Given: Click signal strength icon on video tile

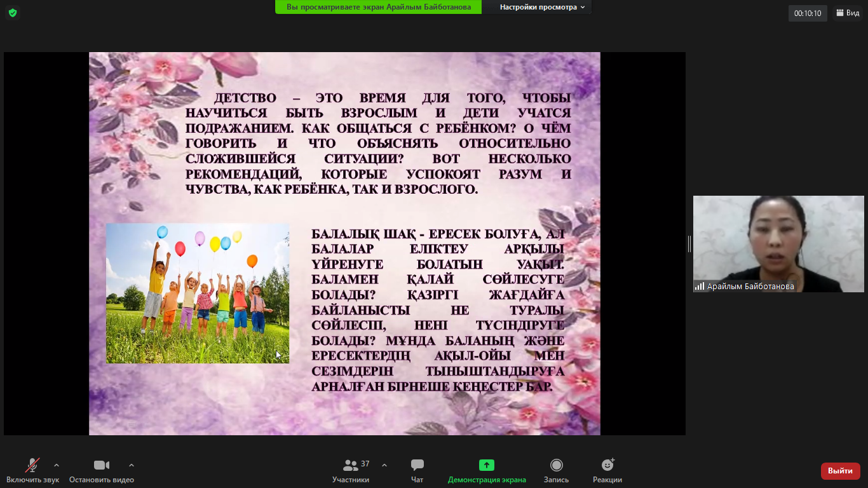Looking at the screenshot, I should pyautogui.click(x=700, y=287).
